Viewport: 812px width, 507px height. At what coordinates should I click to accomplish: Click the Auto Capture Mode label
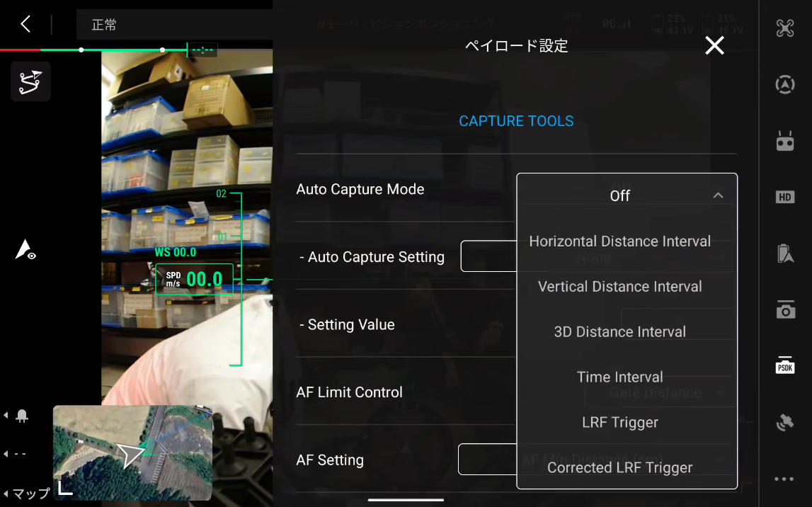[x=360, y=189]
